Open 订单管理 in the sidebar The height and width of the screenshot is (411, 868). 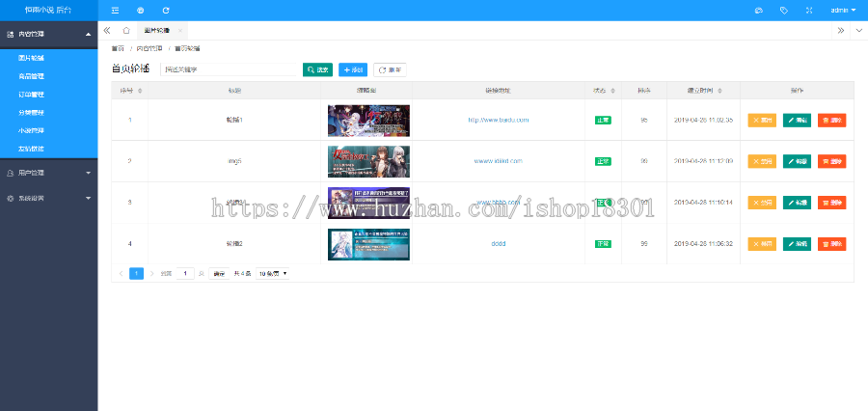tap(31, 95)
